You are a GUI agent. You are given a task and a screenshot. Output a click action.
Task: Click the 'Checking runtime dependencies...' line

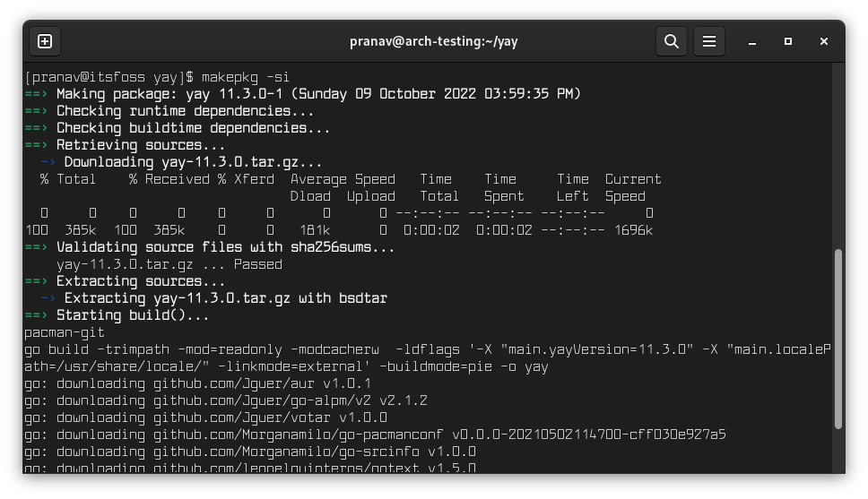[x=185, y=111]
